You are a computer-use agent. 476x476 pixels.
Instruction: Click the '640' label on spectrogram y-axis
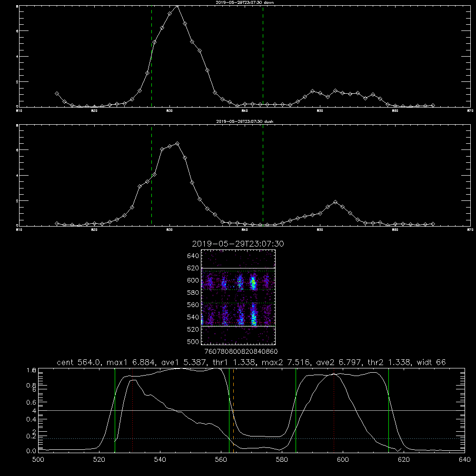click(x=193, y=256)
